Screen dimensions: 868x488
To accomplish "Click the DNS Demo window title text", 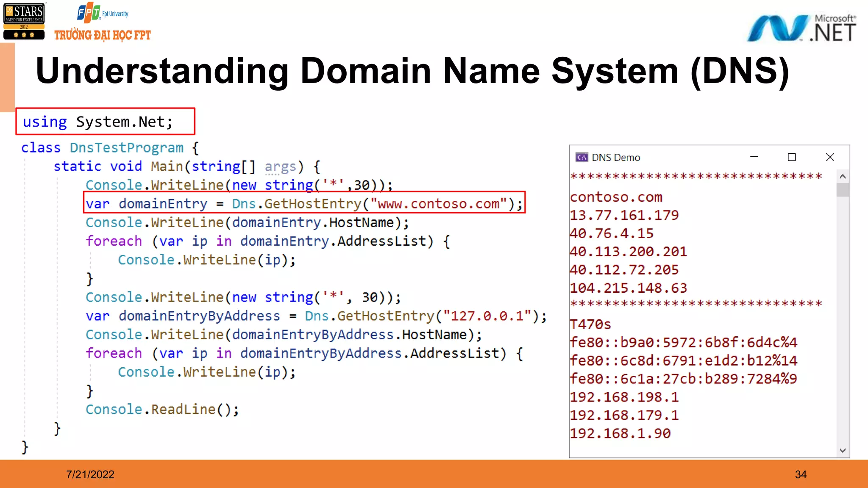I will pyautogui.click(x=616, y=158).
